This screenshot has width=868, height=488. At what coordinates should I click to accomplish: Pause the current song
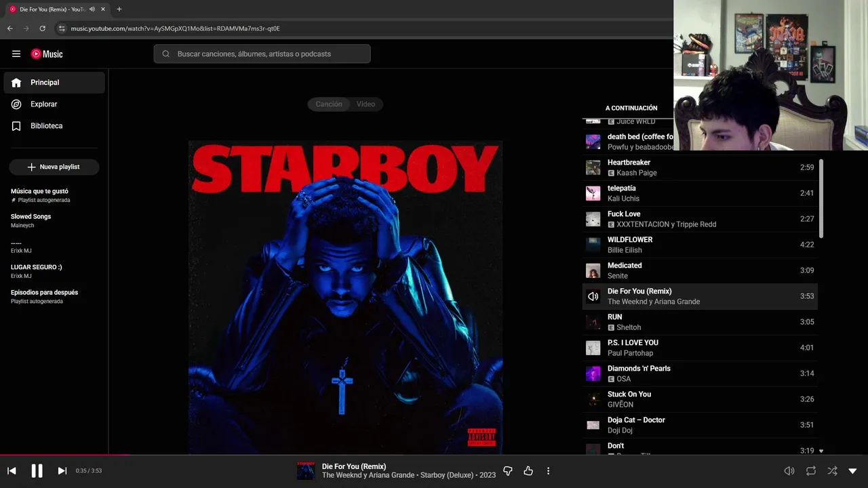point(37,471)
